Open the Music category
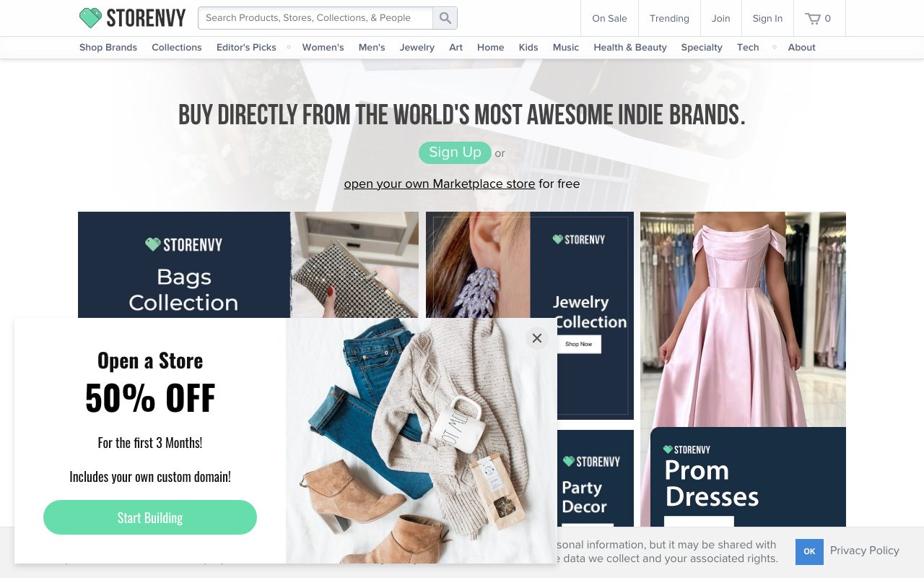This screenshot has width=924, height=578. point(566,47)
